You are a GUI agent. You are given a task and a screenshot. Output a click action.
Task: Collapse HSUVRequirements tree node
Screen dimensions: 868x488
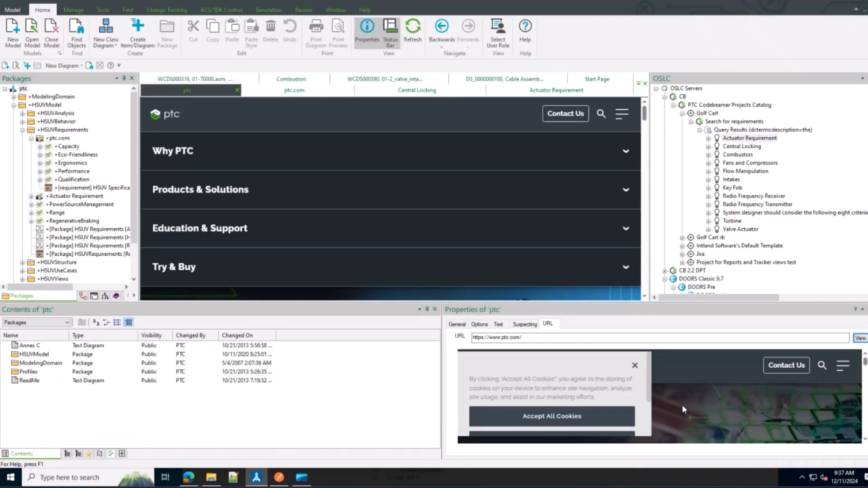(x=22, y=130)
